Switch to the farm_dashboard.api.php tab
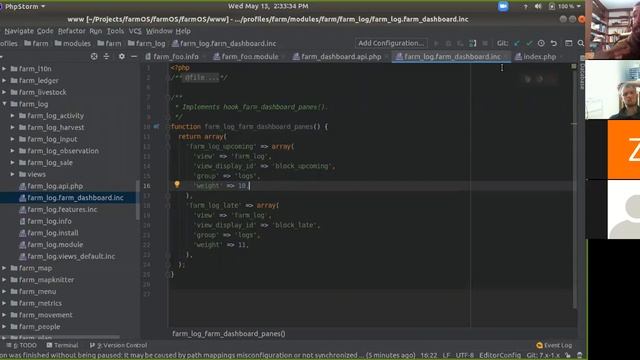Screen dimensions: 640x360 [337, 57]
